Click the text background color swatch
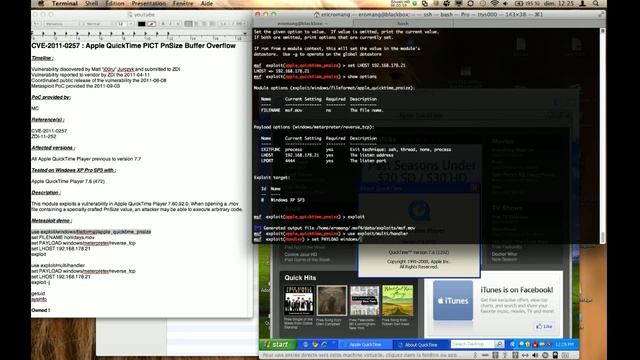The height and width of the screenshot is (360, 640). (x=151, y=24)
